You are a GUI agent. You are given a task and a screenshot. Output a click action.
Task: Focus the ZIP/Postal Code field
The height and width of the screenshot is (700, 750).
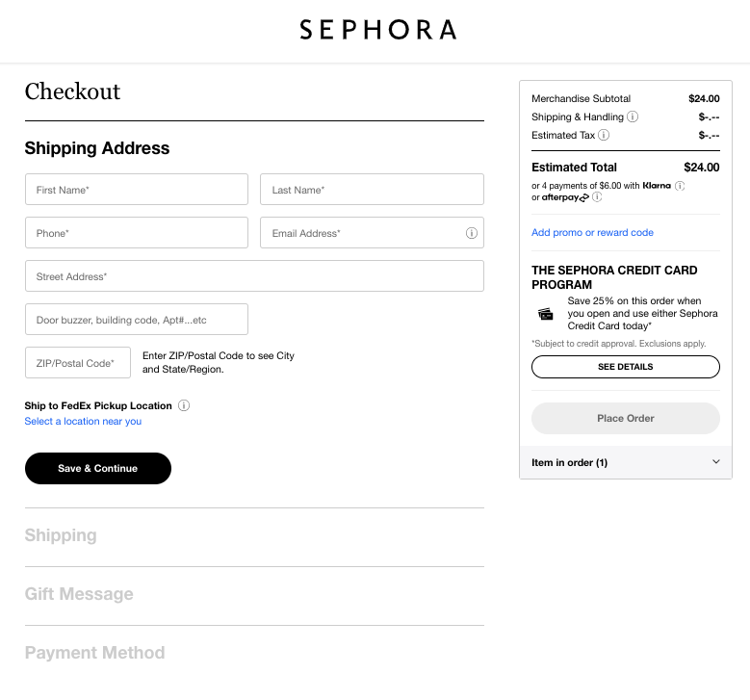click(77, 363)
